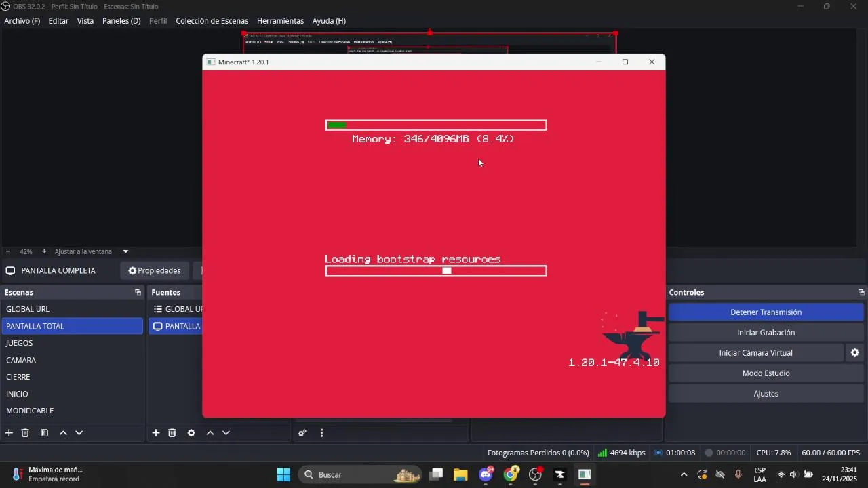The height and width of the screenshot is (488, 868).
Task: Add a new scene in Escenas panel
Action: pyautogui.click(x=9, y=433)
